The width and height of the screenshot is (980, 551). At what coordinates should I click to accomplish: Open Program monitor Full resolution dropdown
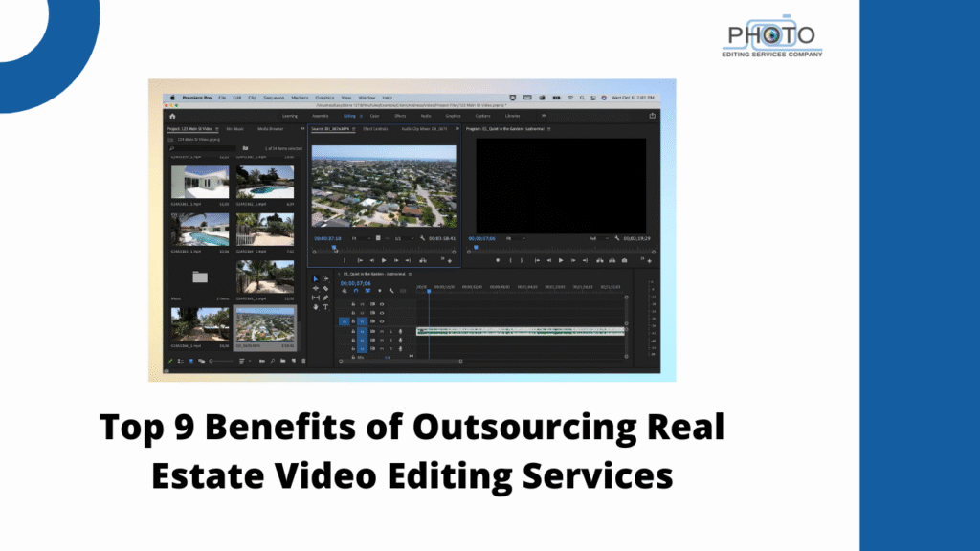click(x=598, y=238)
